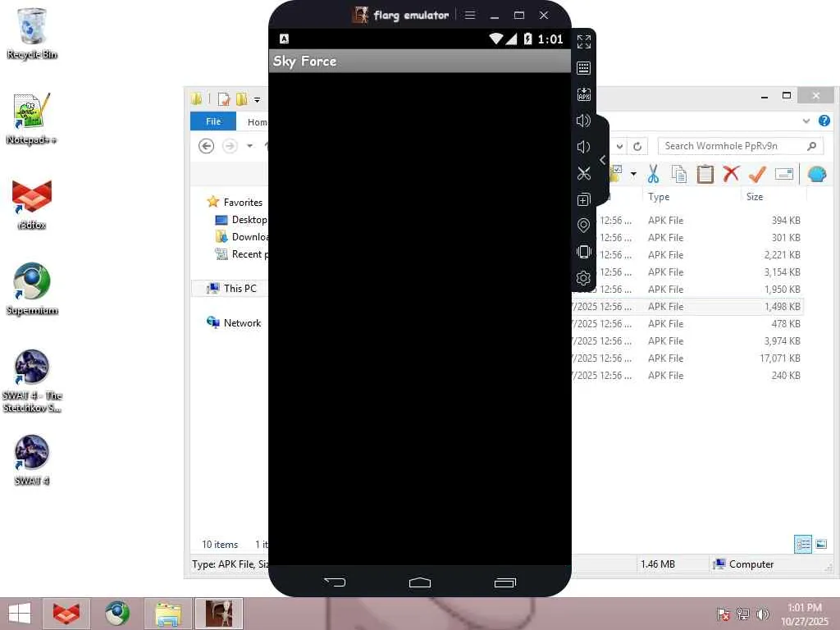Select the APK file row sized 1,498 KB
840x630 pixels.
pos(687,307)
